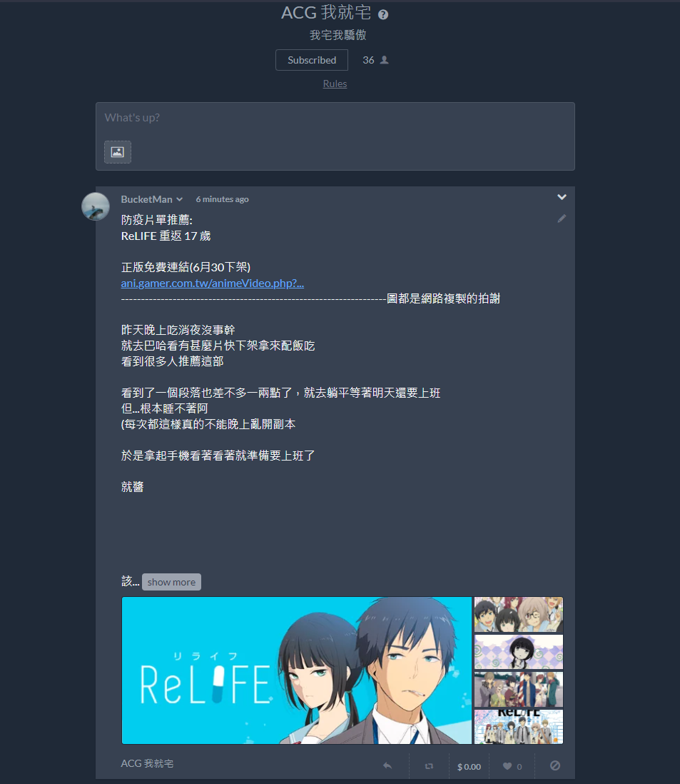Open the bottom ReLIFE cast thumbnail
680x784 pixels.
(x=519, y=726)
